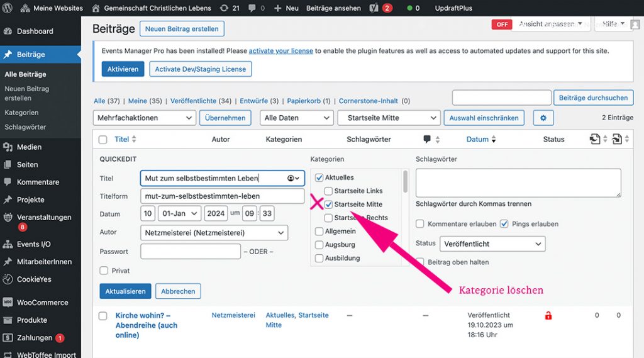This screenshot has height=358, width=644.
Task: Select Veranstaltungen in the sidebar menu
Action: (x=44, y=218)
